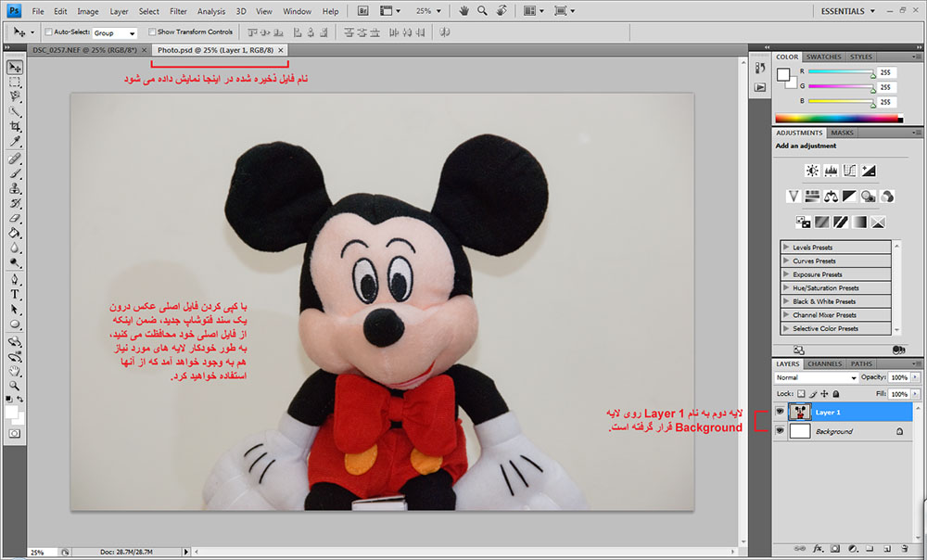This screenshot has height=560, width=927.
Task: Open the ESSENTIALS workspace dropdown
Action: 847,10
